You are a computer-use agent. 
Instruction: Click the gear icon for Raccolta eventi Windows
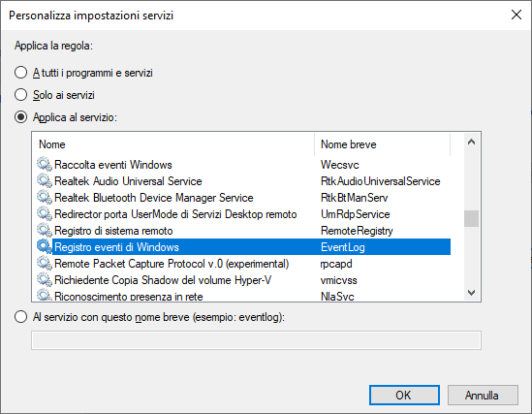45,165
